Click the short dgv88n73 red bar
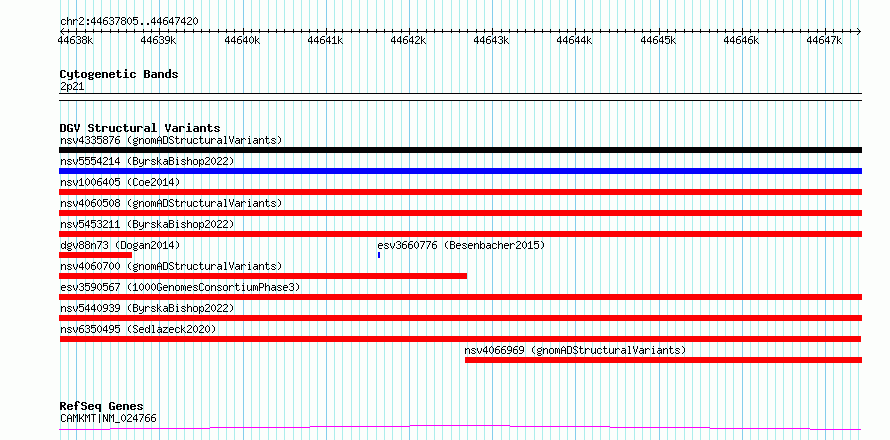This screenshot has height=440, width=890. [x=95, y=255]
